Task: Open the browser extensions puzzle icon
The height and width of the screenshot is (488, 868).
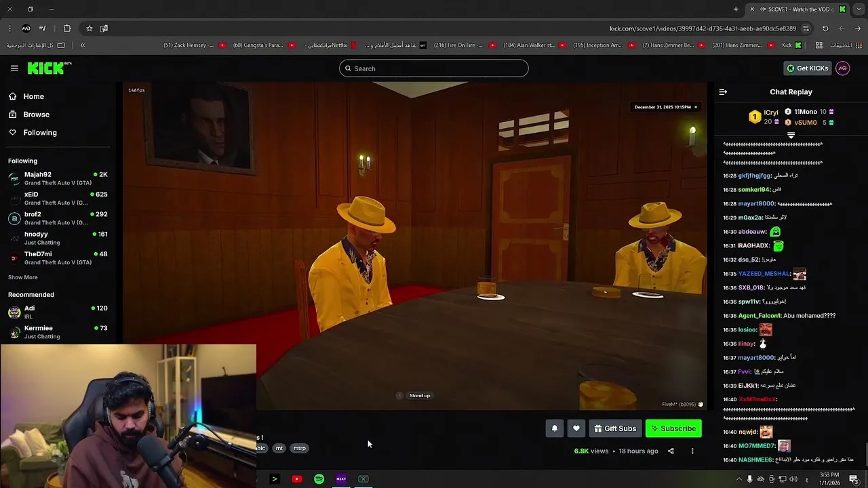Action: (66, 28)
